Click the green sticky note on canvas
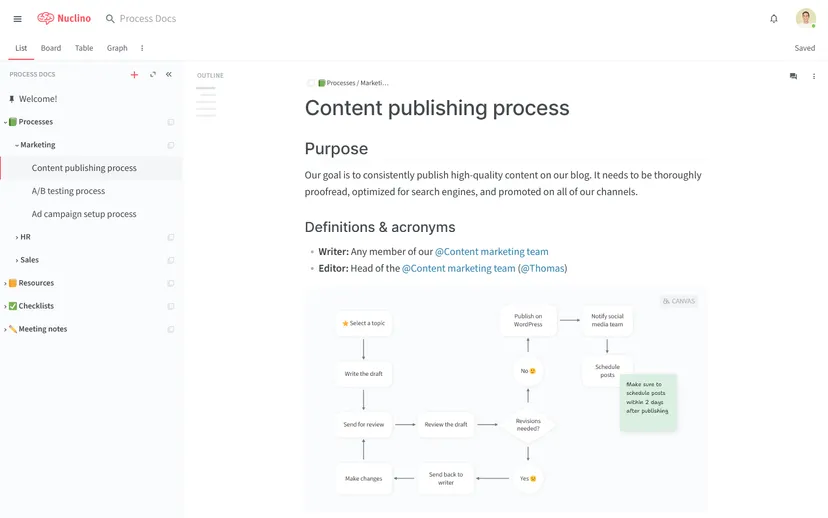The height and width of the screenshot is (518, 828). [x=648, y=402]
